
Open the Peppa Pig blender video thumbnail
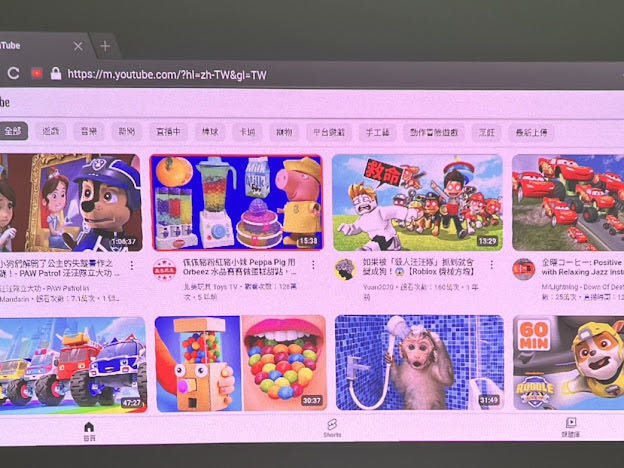(236, 203)
